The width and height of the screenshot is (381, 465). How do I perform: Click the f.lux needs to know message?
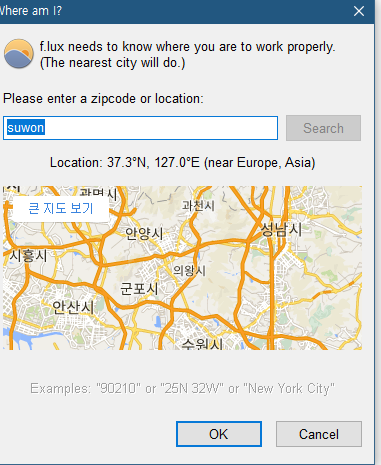click(x=187, y=55)
